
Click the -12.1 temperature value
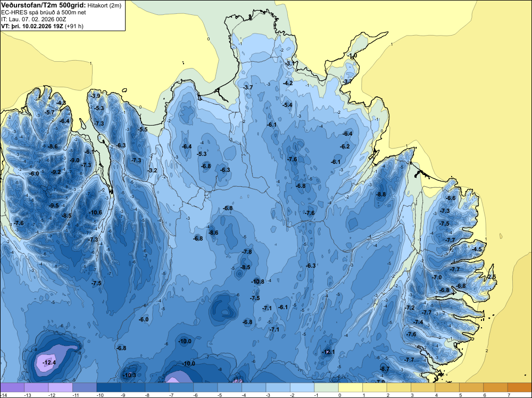[x=328, y=352]
